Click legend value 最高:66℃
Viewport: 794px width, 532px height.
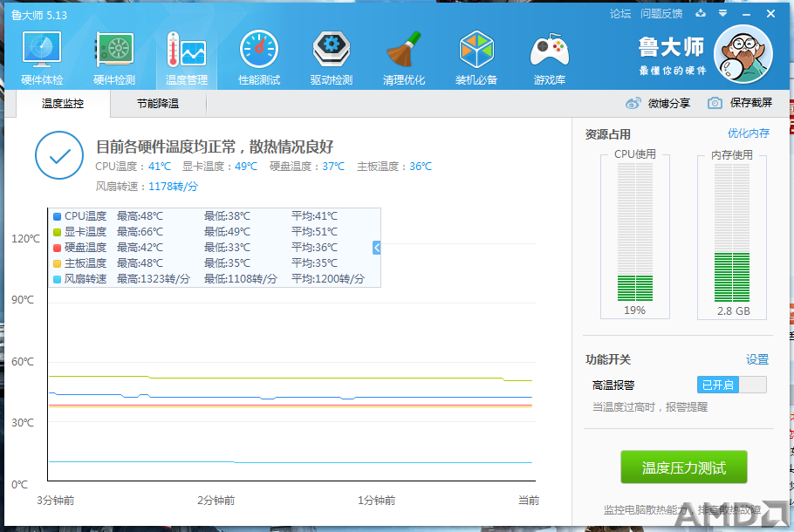(140, 232)
